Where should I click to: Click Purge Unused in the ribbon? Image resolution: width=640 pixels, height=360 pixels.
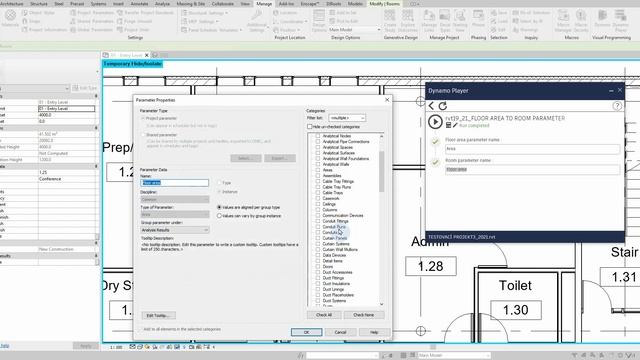coord(134,21)
